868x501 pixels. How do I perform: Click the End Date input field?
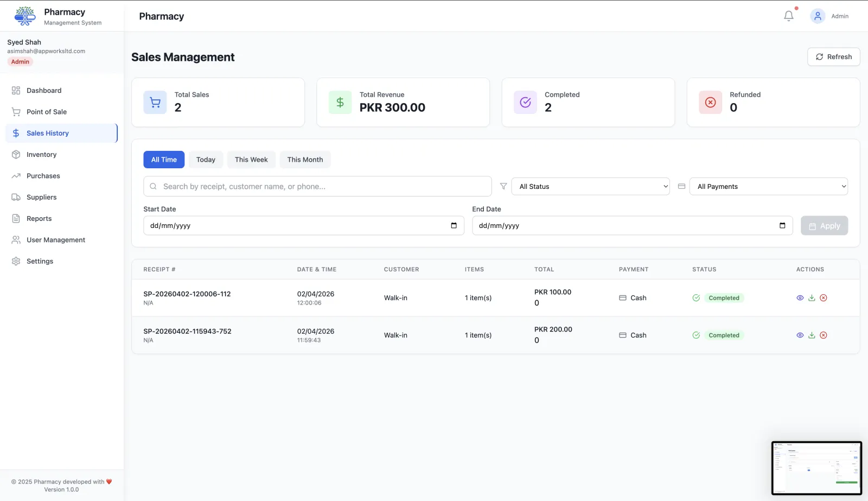tap(633, 226)
